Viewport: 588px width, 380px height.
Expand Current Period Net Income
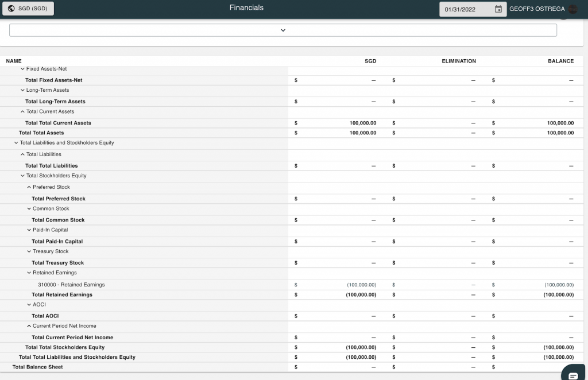pos(29,326)
